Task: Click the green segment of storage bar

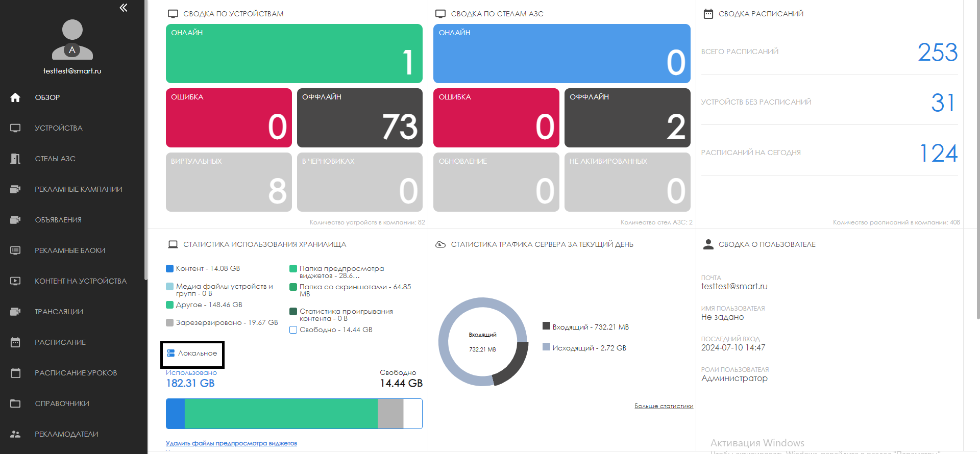Action: (281, 414)
